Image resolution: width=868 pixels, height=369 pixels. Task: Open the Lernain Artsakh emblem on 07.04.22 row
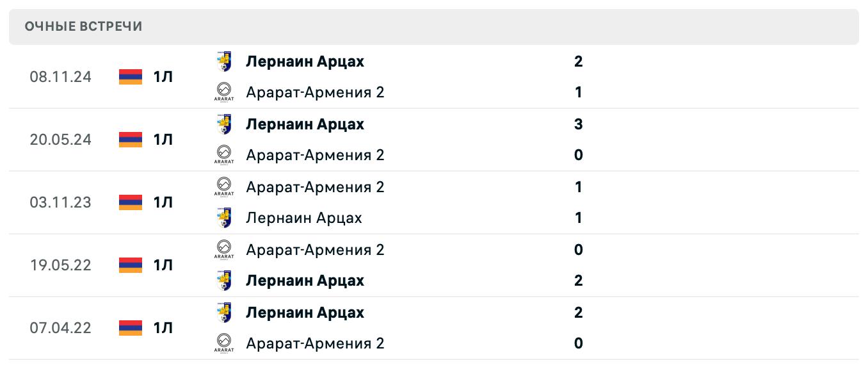click(x=225, y=312)
